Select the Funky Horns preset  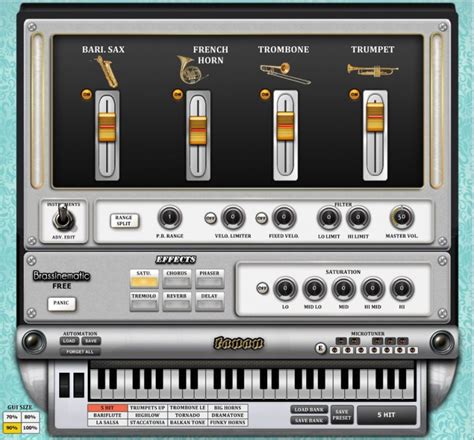228,422
